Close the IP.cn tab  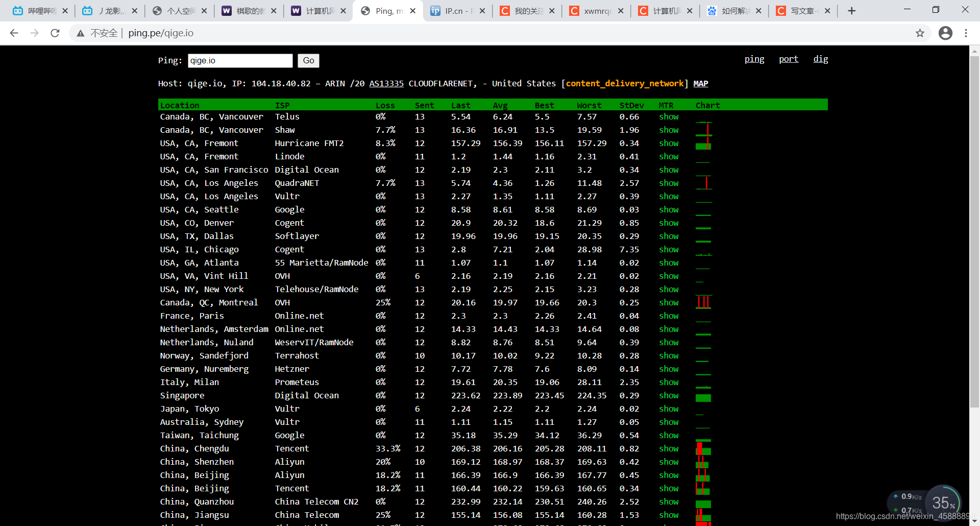[482, 11]
